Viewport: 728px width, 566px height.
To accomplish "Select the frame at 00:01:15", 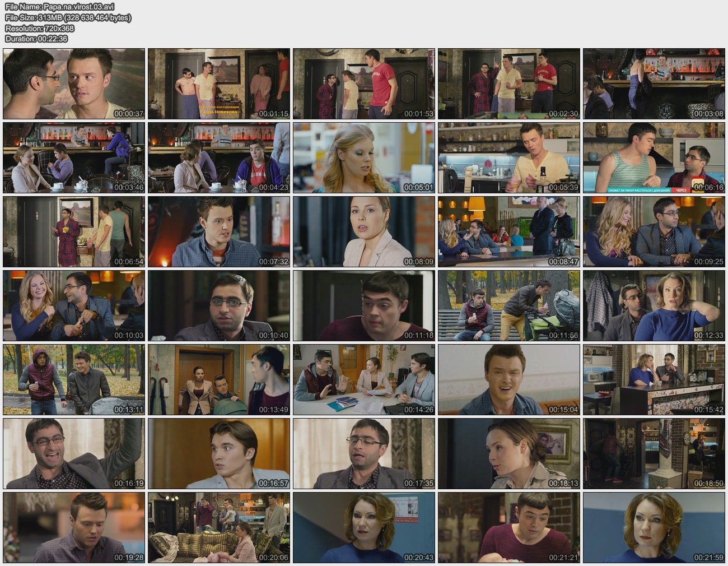I will [219, 83].
